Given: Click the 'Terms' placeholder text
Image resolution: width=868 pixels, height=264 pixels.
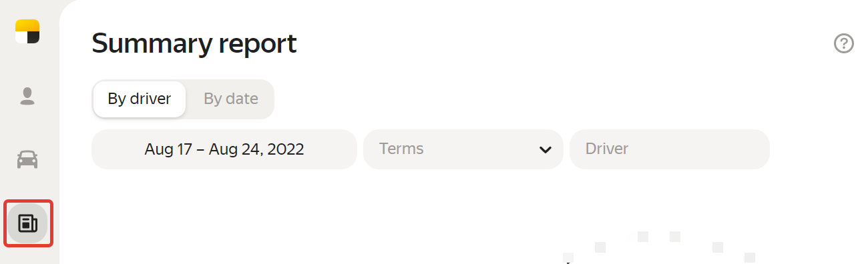Looking at the screenshot, I should pos(401,149).
